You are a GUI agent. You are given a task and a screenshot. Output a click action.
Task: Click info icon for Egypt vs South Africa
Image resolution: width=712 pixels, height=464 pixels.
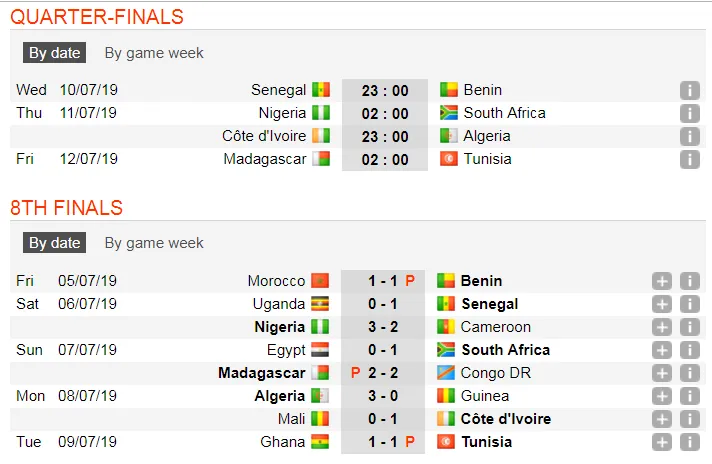(689, 350)
